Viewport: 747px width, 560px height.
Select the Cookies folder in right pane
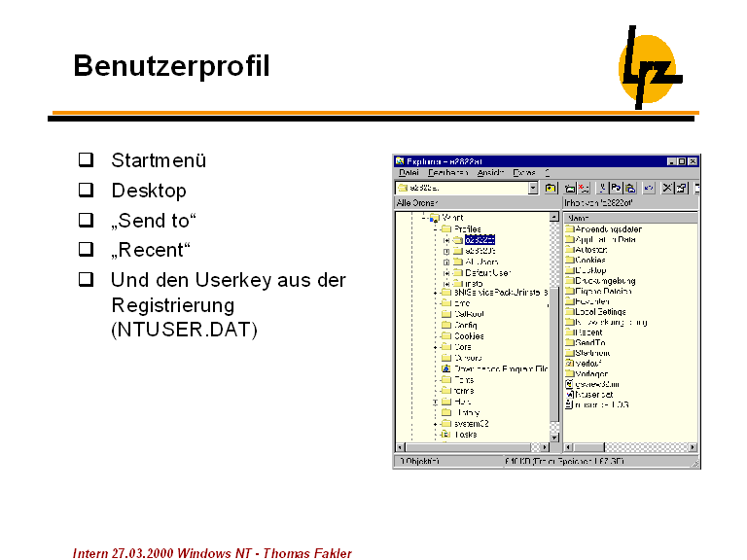[589, 260]
